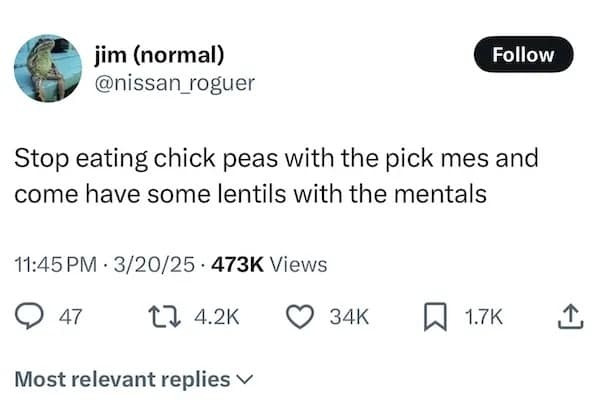The image size is (600, 407).
Task: Follow the nissan_roguer account
Action: (522, 55)
